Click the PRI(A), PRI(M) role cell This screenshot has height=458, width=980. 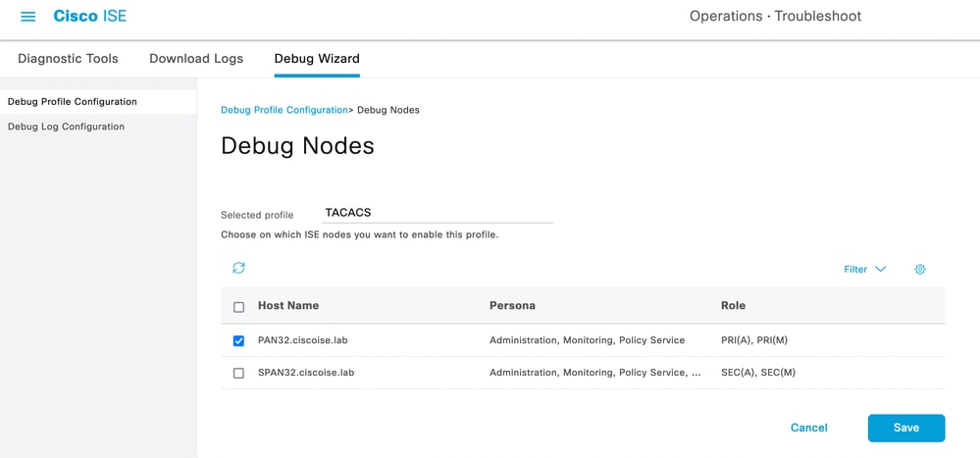(x=754, y=340)
